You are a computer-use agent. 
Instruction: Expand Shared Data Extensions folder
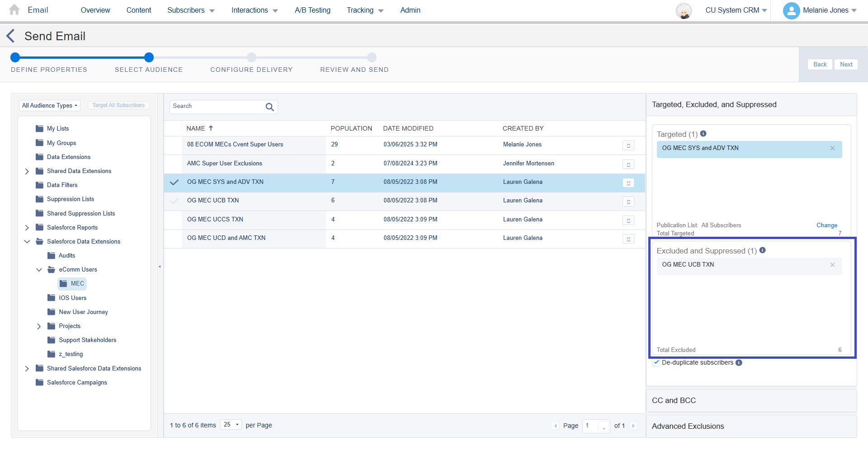point(27,172)
